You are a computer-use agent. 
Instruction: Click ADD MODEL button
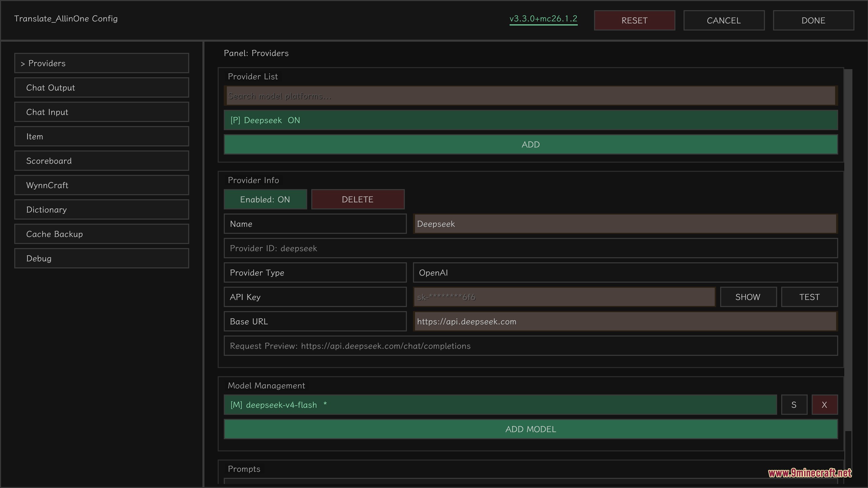pyautogui.click(x=531, y=429)
